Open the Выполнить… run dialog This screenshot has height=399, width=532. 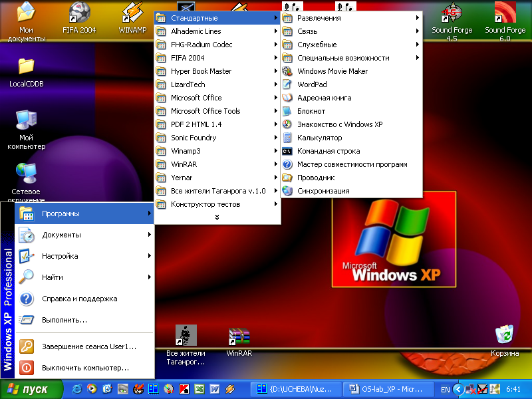pyautogui.click(x=84, y=320)
